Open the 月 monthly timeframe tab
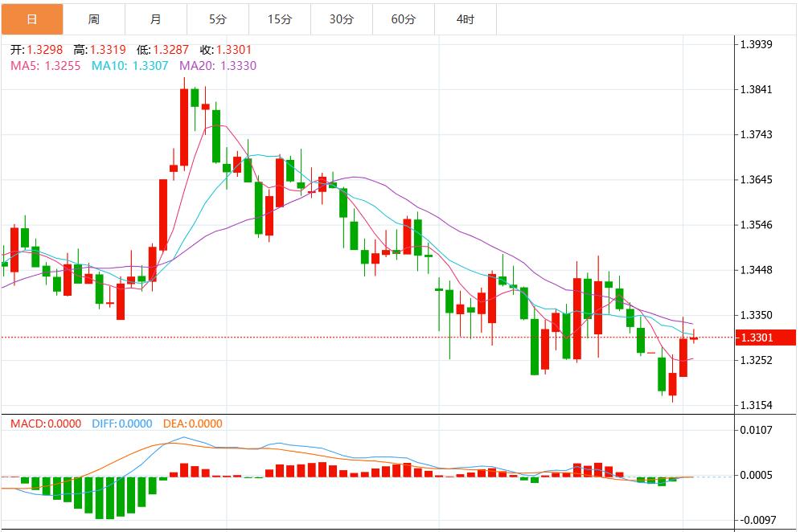Image resolution: width=804 pixels, height=532 pixels. point(156,19)
